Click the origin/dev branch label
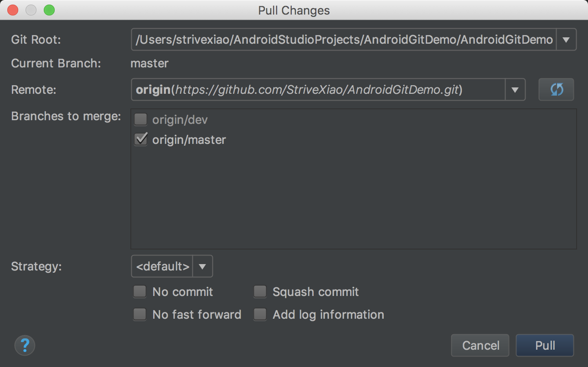The width and height of the screenshot is (588, 367). point(180,120)
